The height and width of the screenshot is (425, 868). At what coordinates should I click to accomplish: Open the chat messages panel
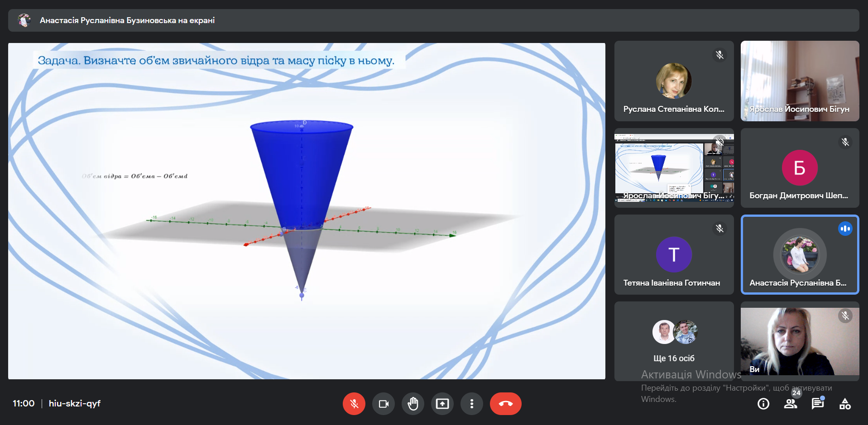tap(818, 404)
